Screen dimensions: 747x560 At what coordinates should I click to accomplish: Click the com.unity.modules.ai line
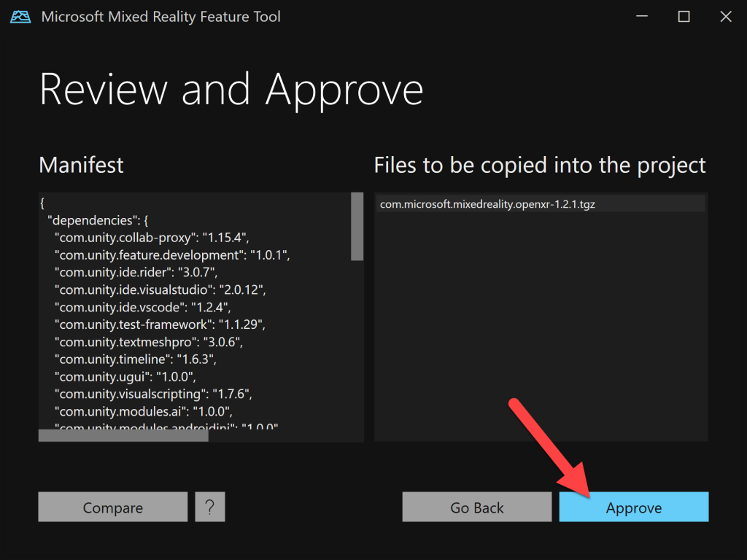(x=144, y=411)
